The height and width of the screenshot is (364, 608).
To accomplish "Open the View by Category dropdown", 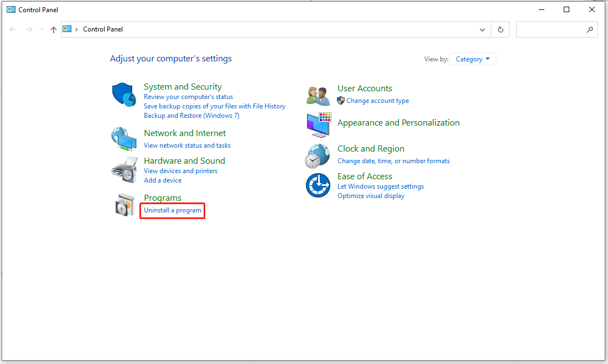I will click(x=473, y=59).
